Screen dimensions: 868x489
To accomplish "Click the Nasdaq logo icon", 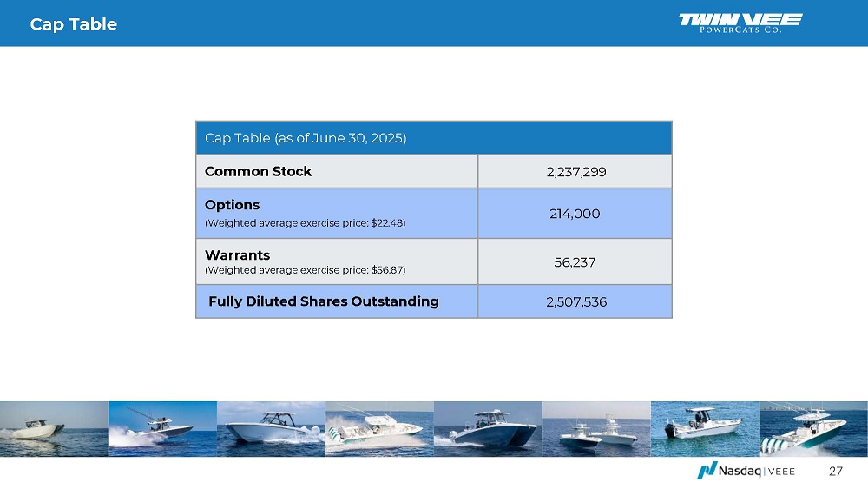I will point(706,471).
